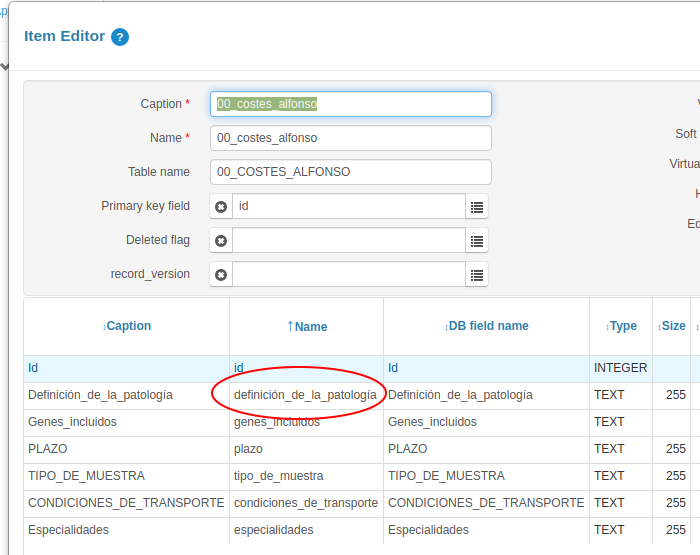Open the Item Editor help icon
The image size is (700, 555).
click(x=120, y=37)
